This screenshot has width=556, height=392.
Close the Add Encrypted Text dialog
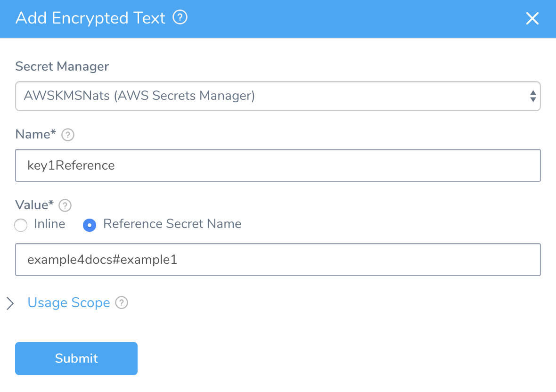[532, 18]
